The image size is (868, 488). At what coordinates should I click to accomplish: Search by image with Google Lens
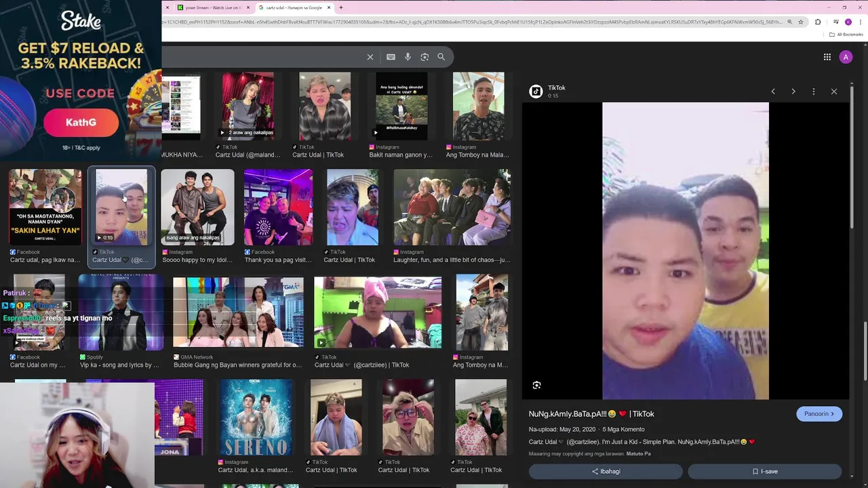click(x=425, y=57)
